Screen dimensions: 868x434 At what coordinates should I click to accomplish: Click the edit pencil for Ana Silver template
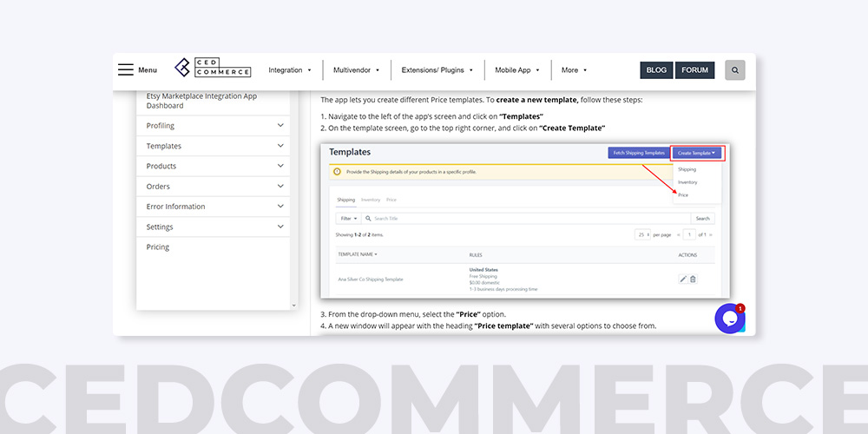683,279
